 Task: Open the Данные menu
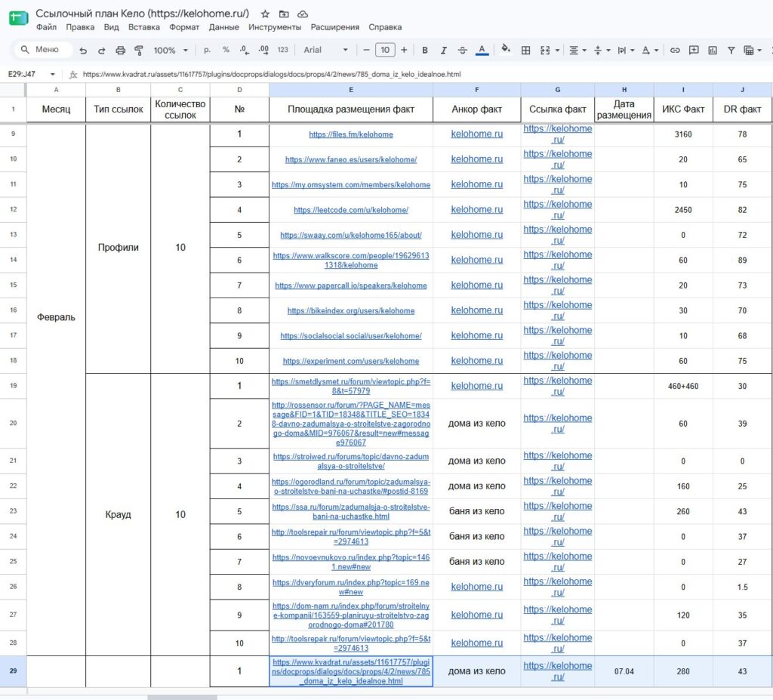coord(223,27)
